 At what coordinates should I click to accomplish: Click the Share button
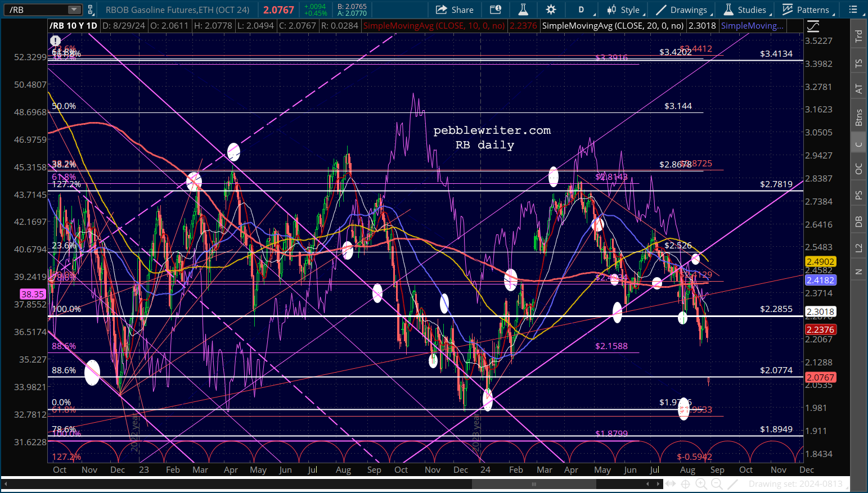455,10
